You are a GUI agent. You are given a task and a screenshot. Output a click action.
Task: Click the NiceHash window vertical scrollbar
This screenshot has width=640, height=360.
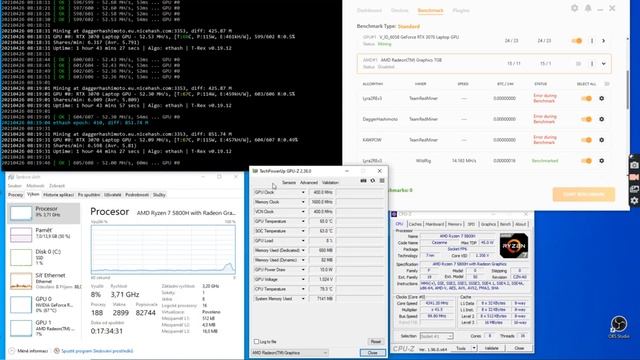pyautogui.click(x=628, y=90)
